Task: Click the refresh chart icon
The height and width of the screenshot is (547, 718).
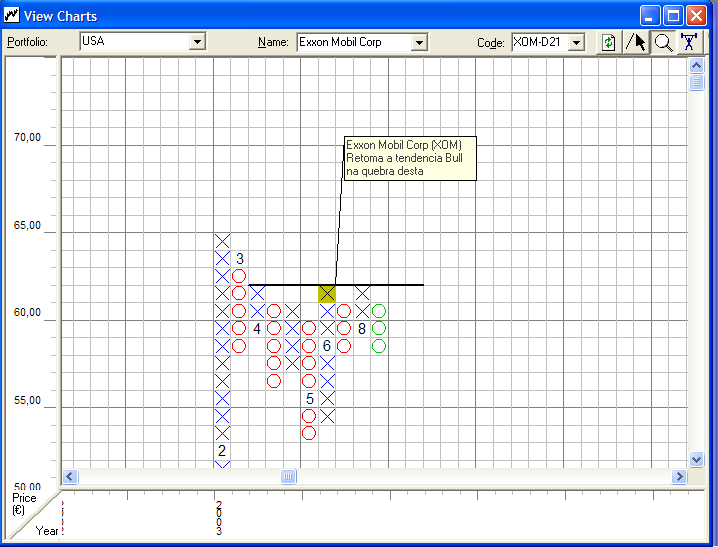Action: pos(608,42)
